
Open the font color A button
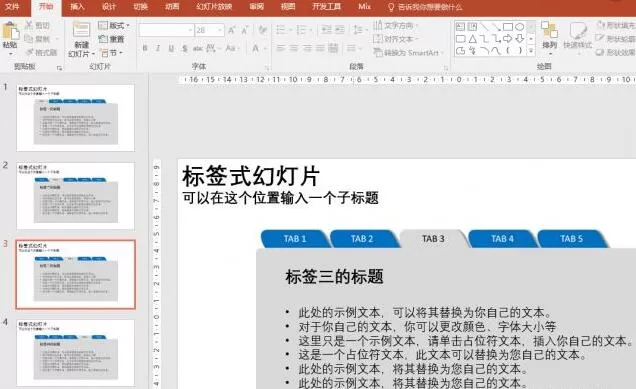tap(256, 48)
